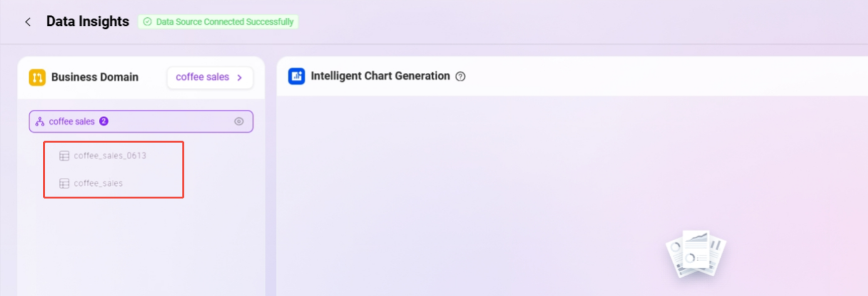Click the coffee sales hierarchy icon

coord(40,122)
